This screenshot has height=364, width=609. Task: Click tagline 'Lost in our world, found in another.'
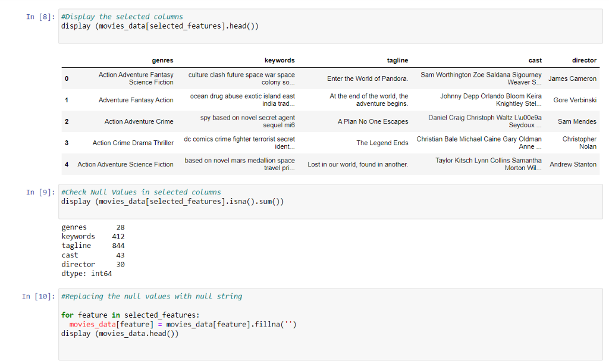click(357, 164)
